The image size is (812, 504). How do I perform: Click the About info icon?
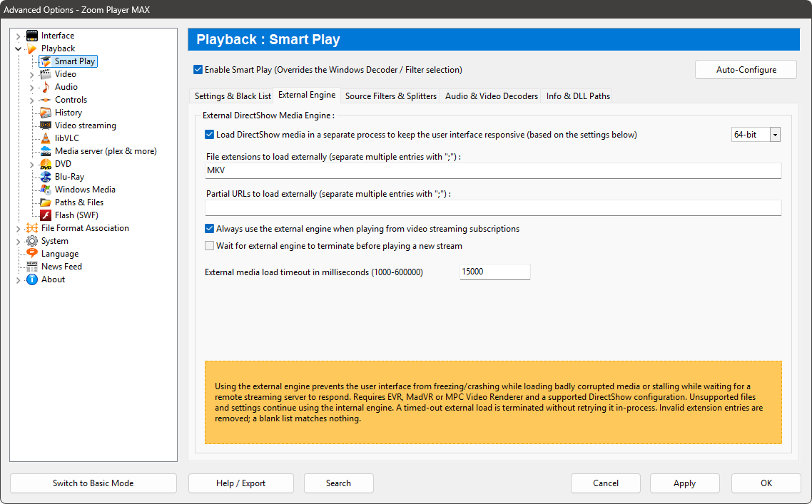[32, 279]
